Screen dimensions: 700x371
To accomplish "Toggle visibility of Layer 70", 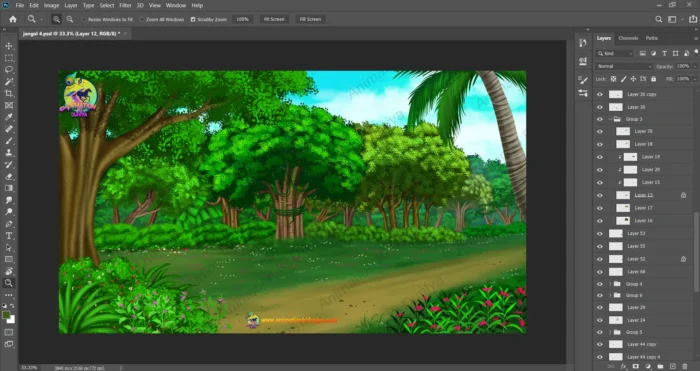I will pyautogui.click(x=600, y=132).
